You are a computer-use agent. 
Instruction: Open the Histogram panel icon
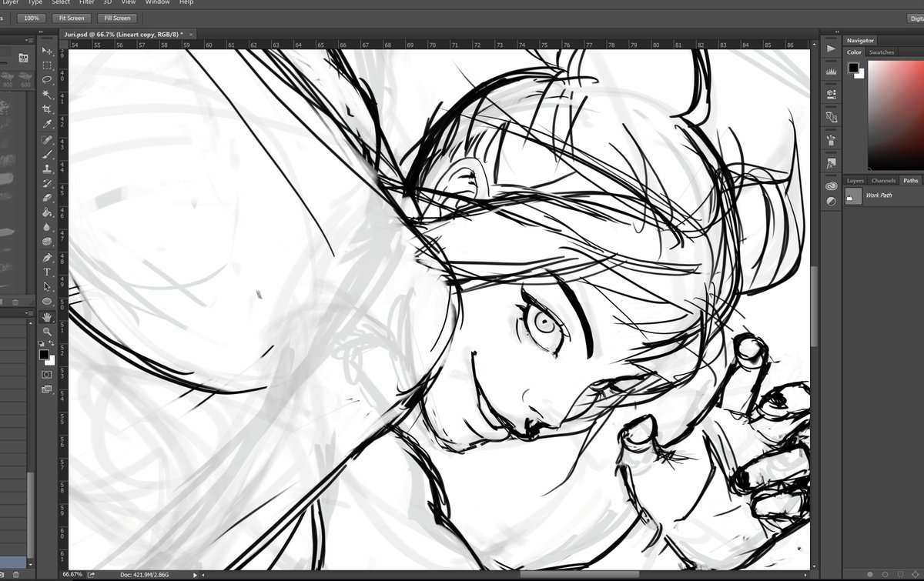831,71
